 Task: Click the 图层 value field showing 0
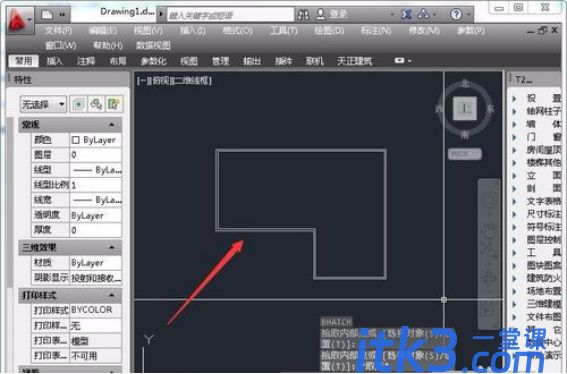point(95,155)
